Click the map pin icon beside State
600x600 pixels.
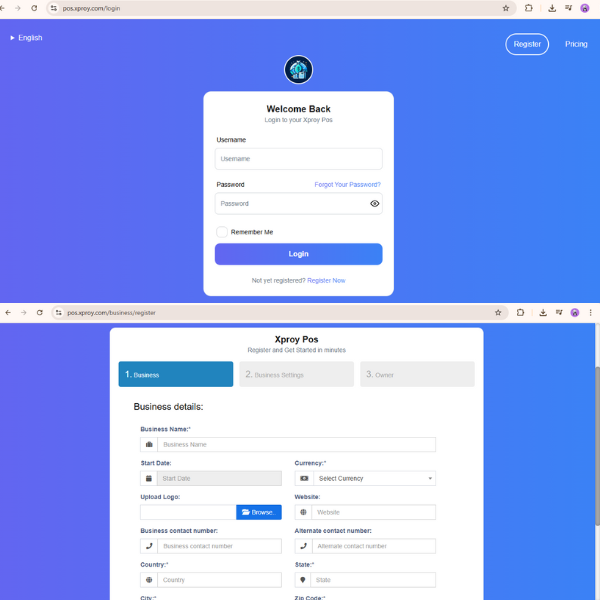point(303,580)
